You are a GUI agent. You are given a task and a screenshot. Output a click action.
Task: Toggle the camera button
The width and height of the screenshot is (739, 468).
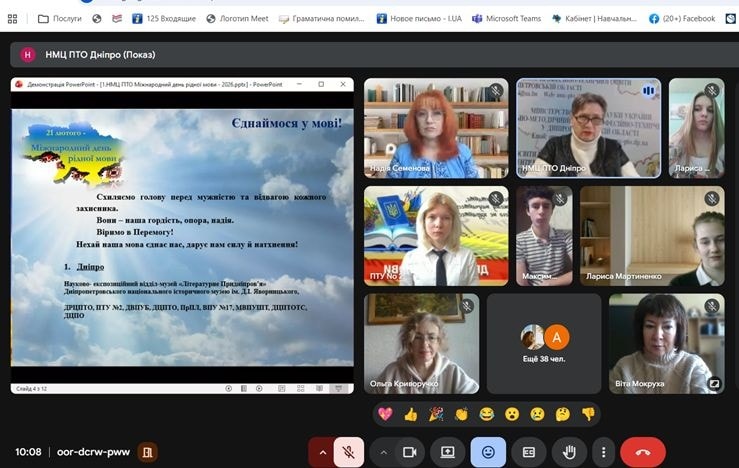coord(408,452)
